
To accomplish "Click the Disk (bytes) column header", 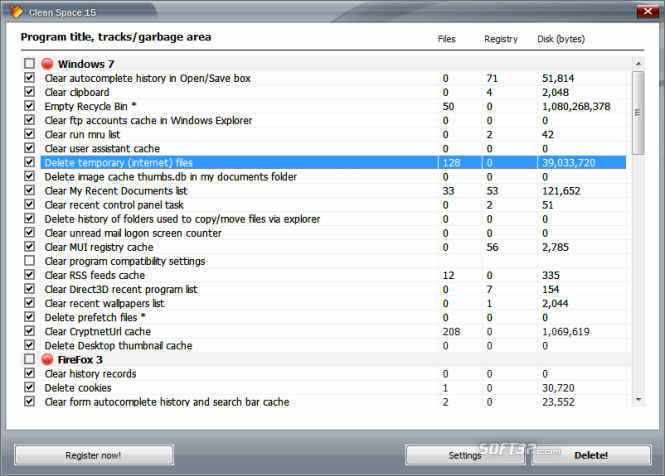I will point(561,39).
